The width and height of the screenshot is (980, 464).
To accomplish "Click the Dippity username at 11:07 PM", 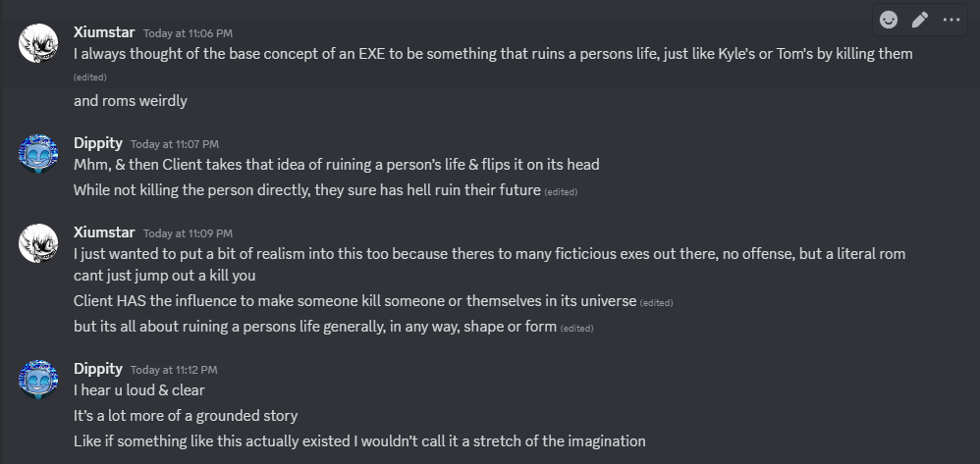I will [x=98, y=142].
